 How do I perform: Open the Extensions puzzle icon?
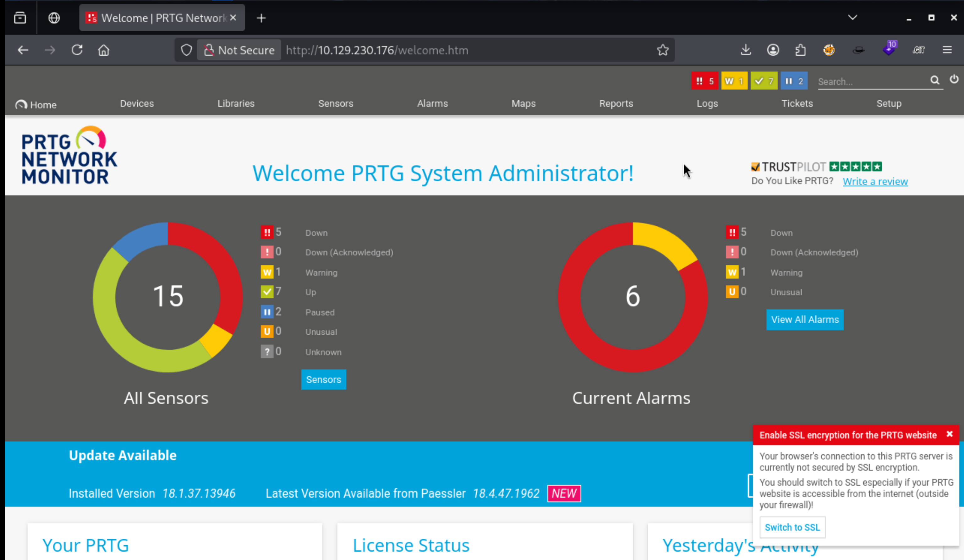800,50
